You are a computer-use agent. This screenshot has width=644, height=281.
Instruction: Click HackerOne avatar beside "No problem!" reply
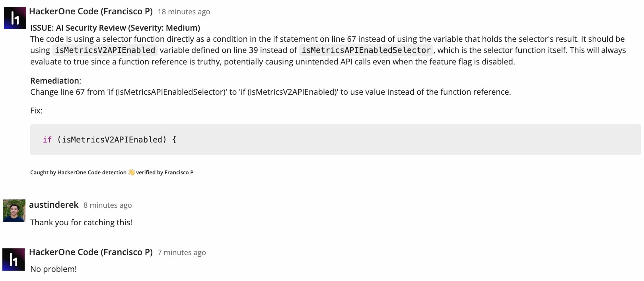pos(14,260)
